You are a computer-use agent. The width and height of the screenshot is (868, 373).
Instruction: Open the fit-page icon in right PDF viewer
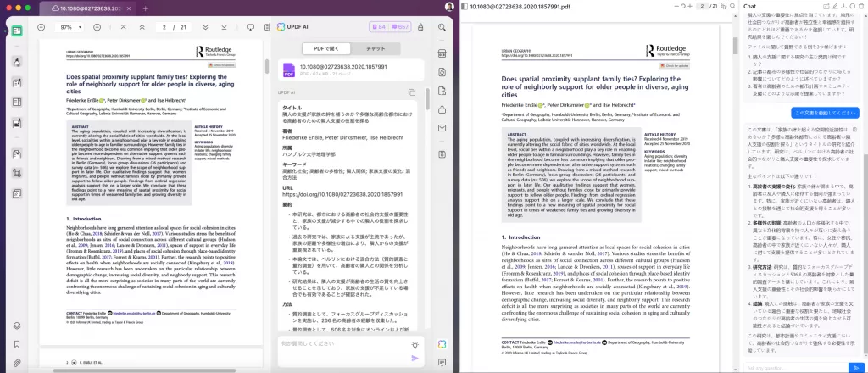(x=724, y=6)
